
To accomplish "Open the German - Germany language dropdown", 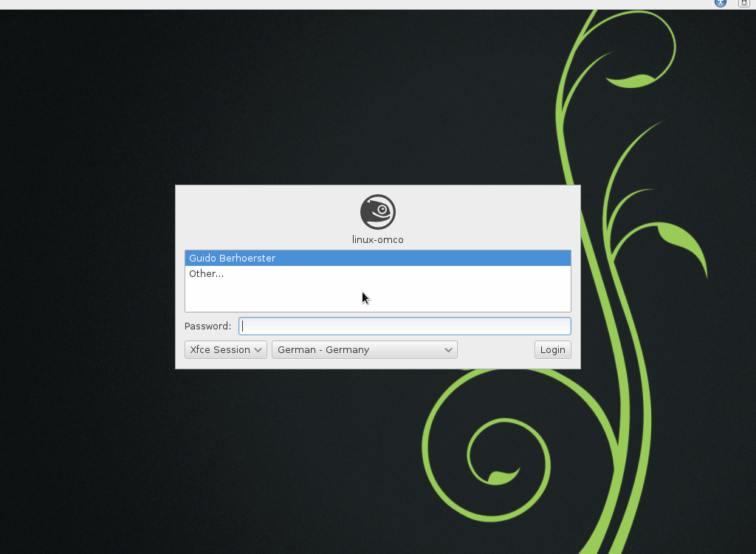I will (x=364, y=349).
